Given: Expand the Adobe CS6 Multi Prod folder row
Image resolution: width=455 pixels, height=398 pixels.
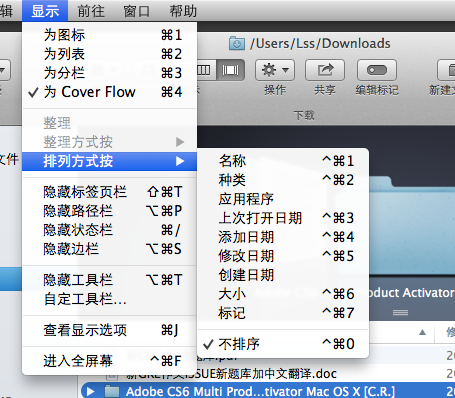Looking at the screenshot, I should point(91,391).
